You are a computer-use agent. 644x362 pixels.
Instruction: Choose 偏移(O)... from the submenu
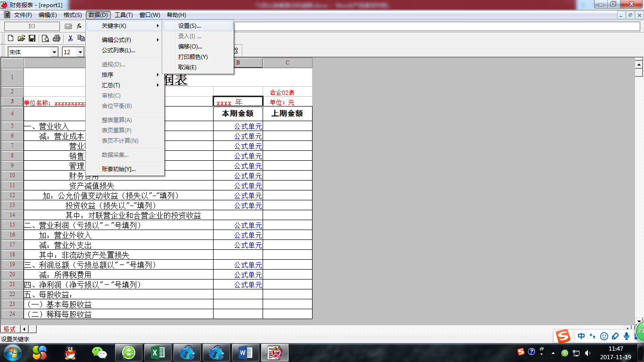coord(198,47)
